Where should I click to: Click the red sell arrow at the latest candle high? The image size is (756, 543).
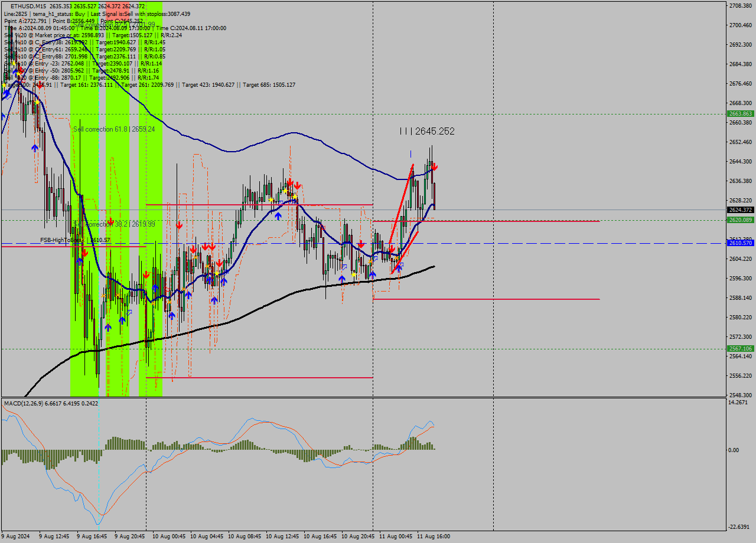(x=435, y=168)
